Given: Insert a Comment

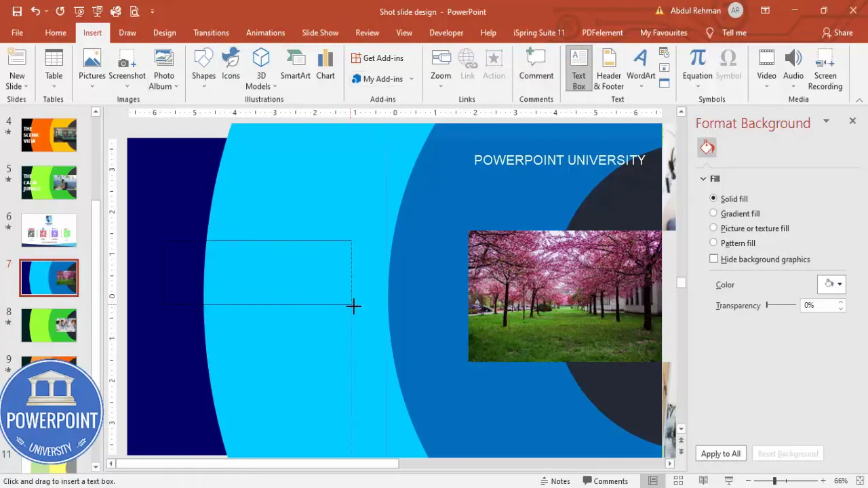Looking at the screenshot, I should [x=536, y=64].
